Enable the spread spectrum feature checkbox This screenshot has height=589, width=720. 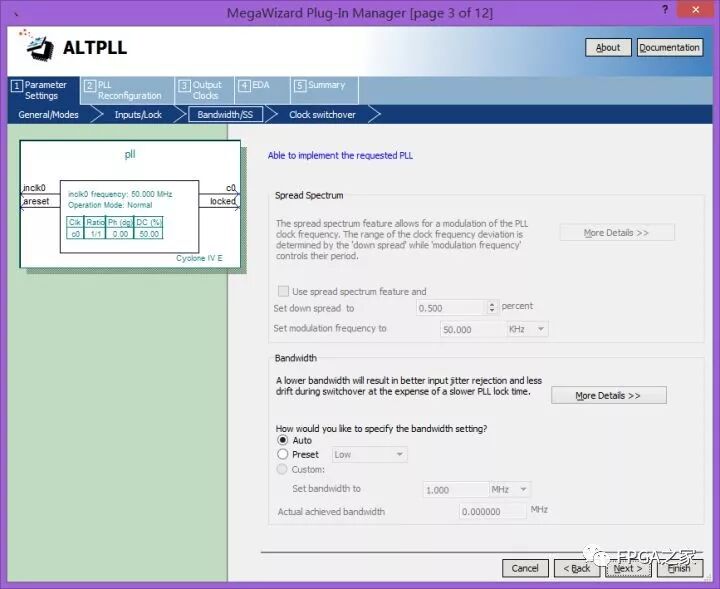pyautogui.click(x=283, y=291)
